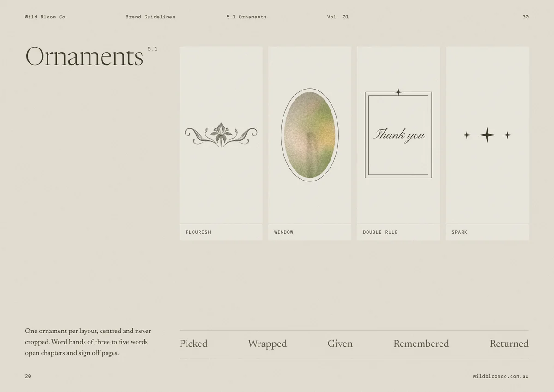Click the word 'Given' in the band
The width and height of the screenshot is (554, 392).
point(340,344)
